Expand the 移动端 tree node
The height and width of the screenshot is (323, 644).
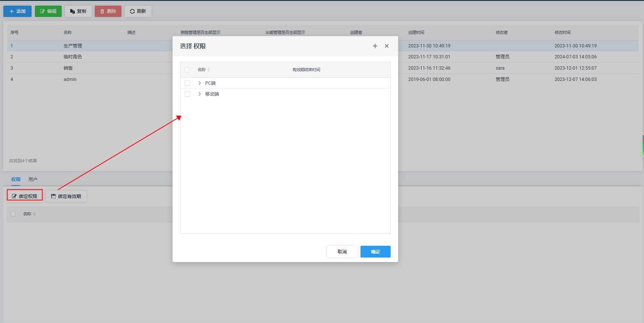click(200, 94)
